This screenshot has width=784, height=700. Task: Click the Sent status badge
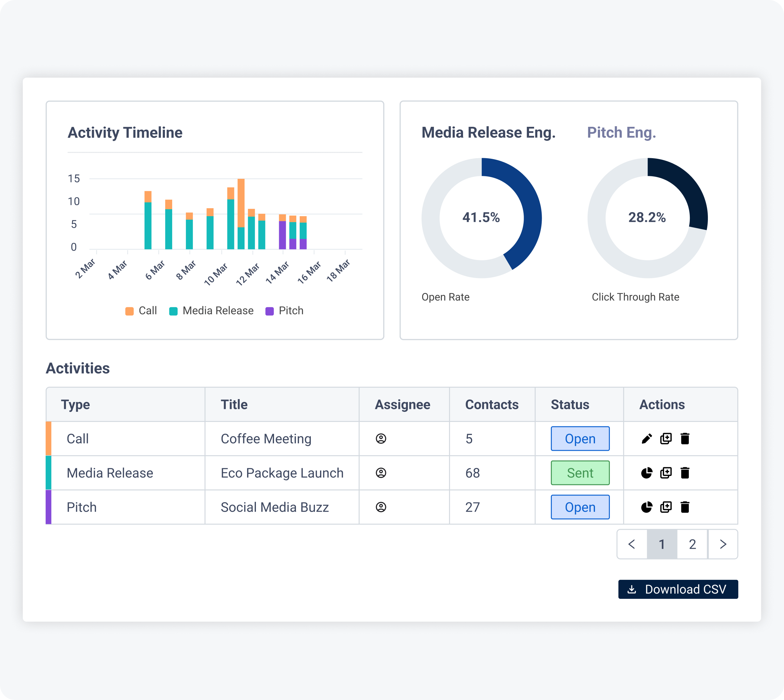click(x=580, y=473)
